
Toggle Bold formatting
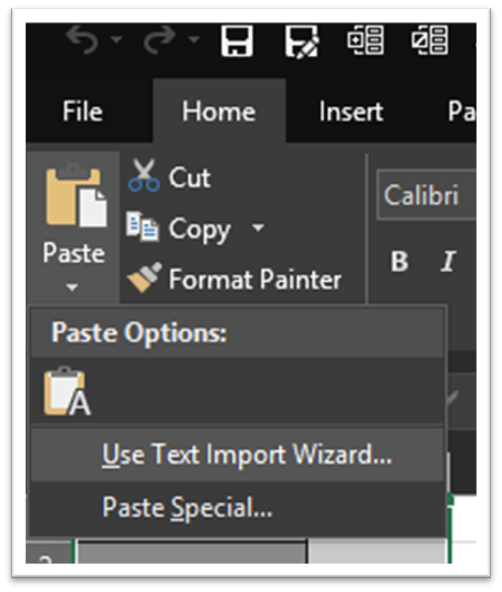click(x=399, y=261)
